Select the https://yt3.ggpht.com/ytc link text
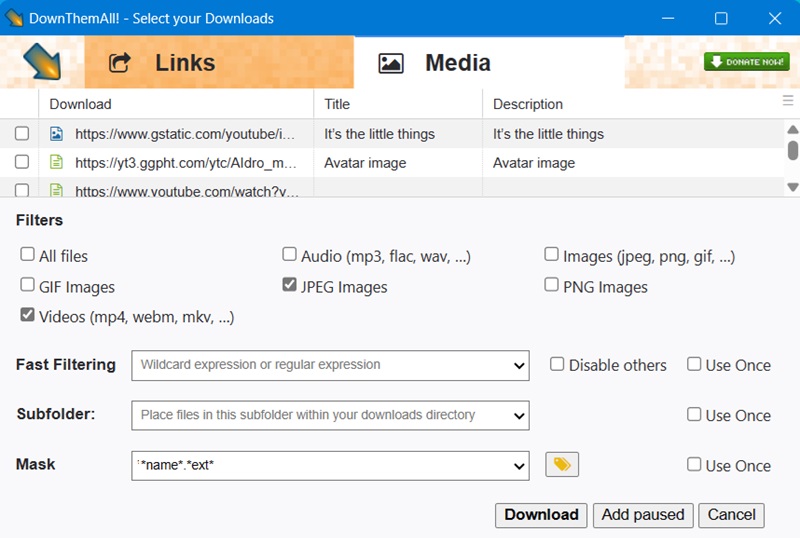Viewport: 800px width, 538px height. (x=186, y=163)
